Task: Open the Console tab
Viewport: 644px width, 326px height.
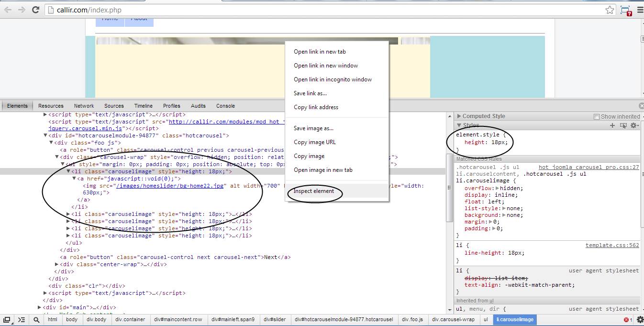Action: point(225,106)
